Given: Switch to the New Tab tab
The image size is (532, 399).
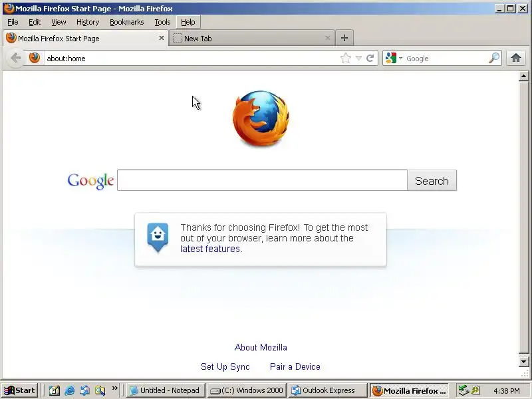Looking at the screenshot, I should (x=251, y=38).
